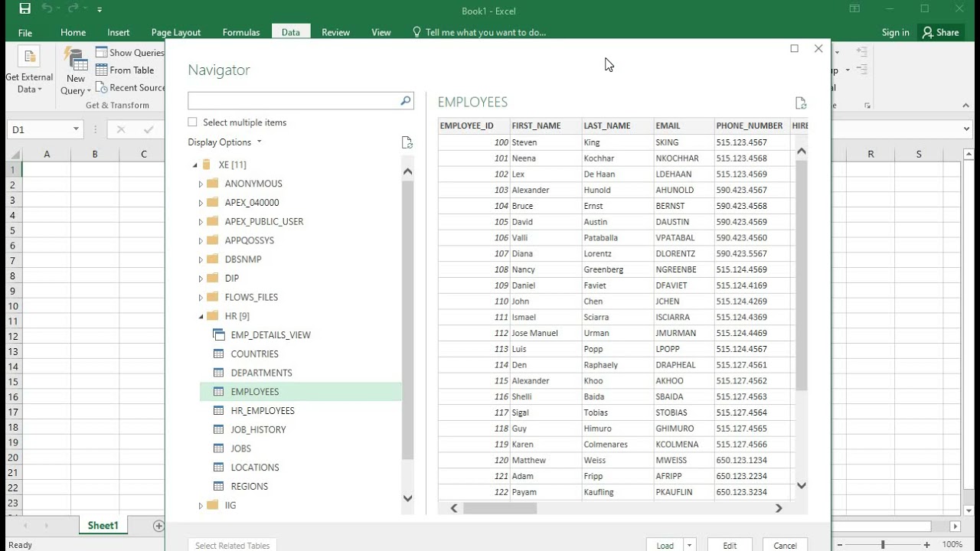Image resolution: width=980 pixels, height=551 pixels.
Task: Open the Page Layout tab
Action: [176, 33]
